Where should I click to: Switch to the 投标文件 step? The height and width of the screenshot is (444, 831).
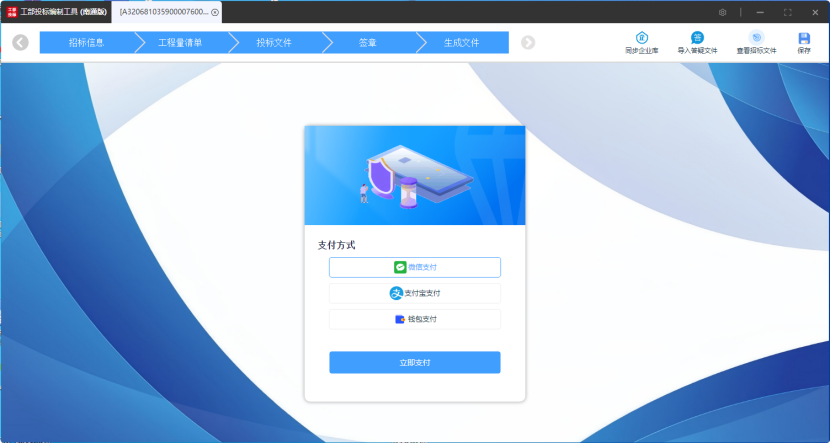click(x=274, y=43)
